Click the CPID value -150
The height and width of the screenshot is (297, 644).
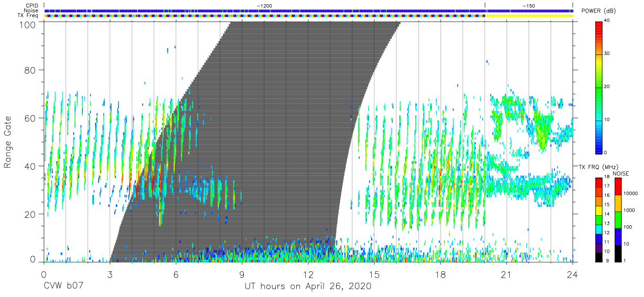tap(529, 5)
